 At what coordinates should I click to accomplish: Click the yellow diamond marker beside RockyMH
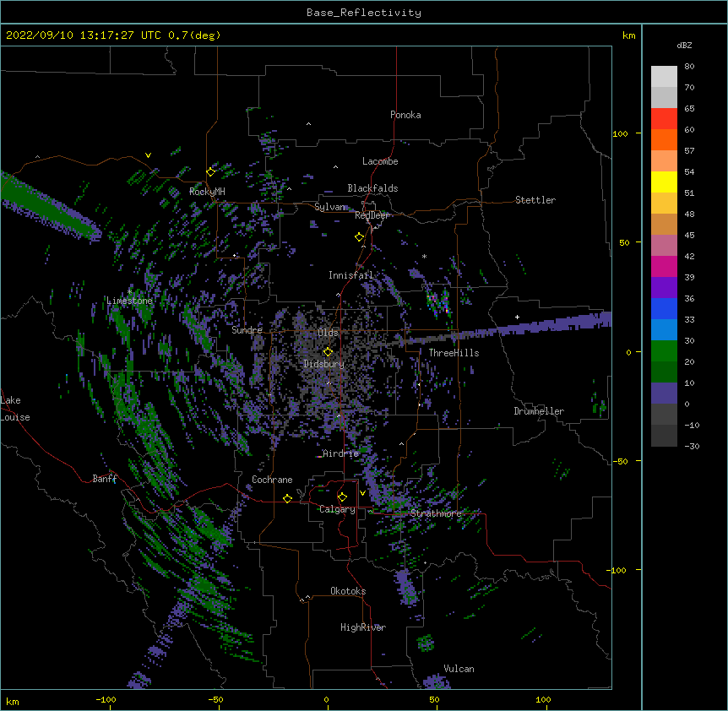210,172
